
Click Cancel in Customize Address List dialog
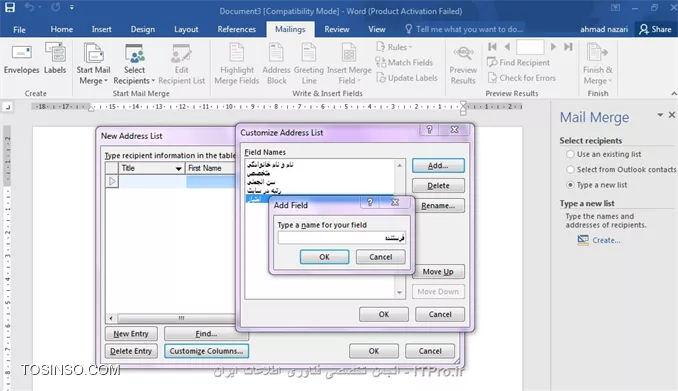[x=440, y=314]
